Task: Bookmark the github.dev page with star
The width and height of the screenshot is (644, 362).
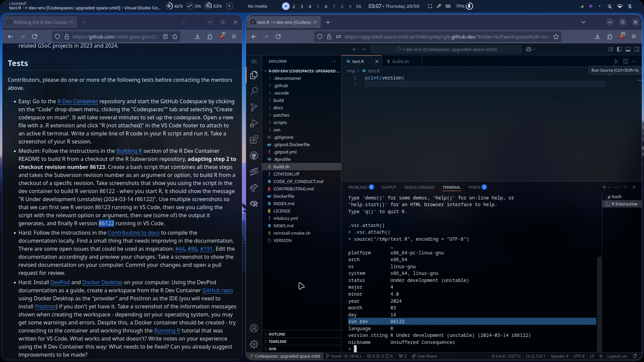Action: tap(556, 37)
